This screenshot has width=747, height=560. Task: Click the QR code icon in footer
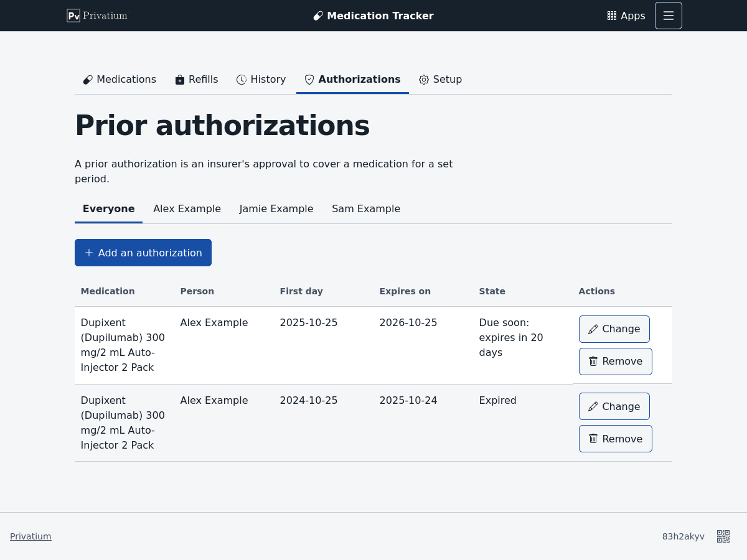pyautogui.click(x=723, y=536)
